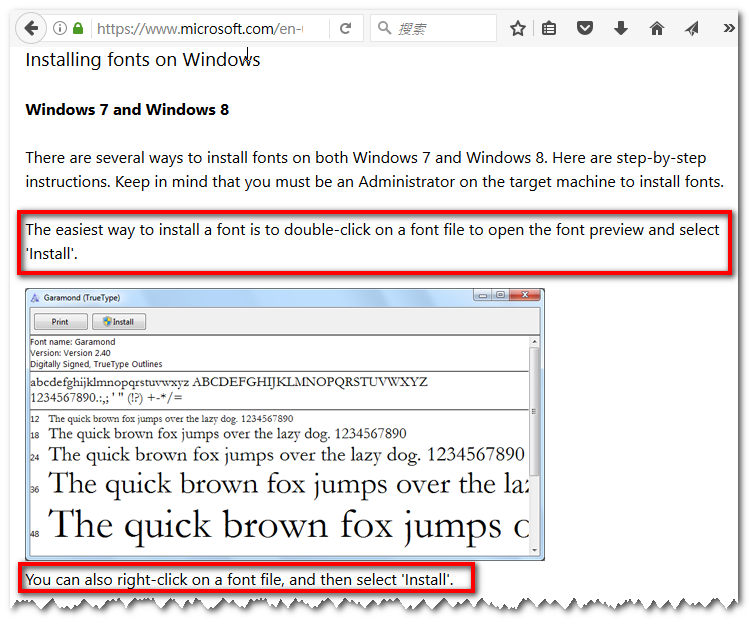The width and height of the screenshot is (749, 624).
Task: Maximize the Garamond preview window
Action: [501, 295]
